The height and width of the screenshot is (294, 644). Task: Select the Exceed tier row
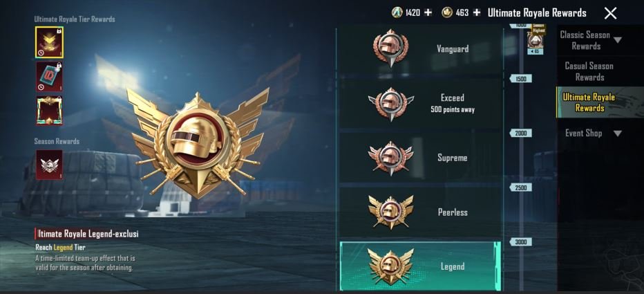click(419, 104)
